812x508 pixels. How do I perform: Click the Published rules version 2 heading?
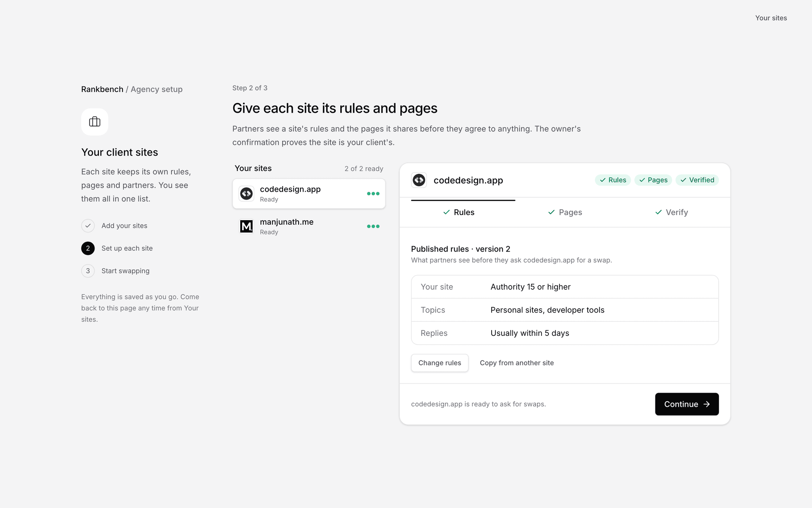point(461,249)
